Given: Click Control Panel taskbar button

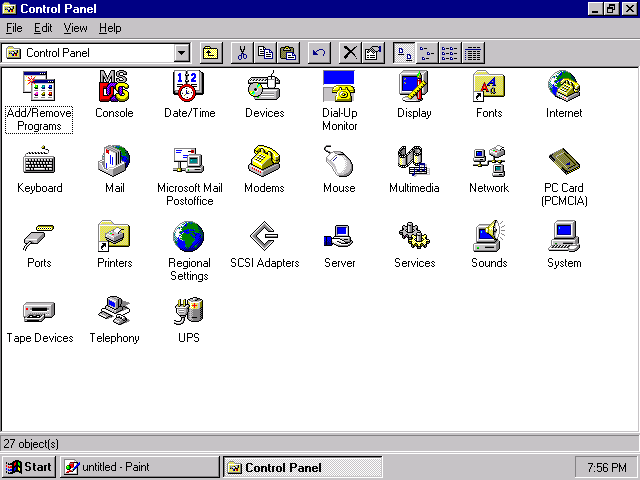Looking at the screenshot, I should pyautogui.click(x=302, y=467).
